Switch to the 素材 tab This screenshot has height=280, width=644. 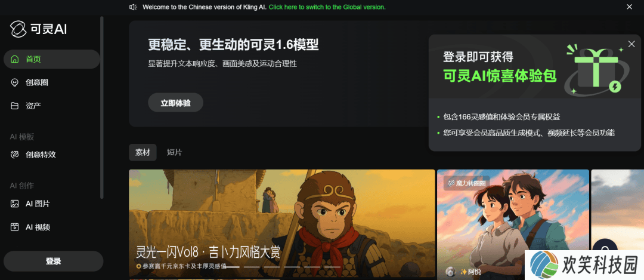[143, 153]
